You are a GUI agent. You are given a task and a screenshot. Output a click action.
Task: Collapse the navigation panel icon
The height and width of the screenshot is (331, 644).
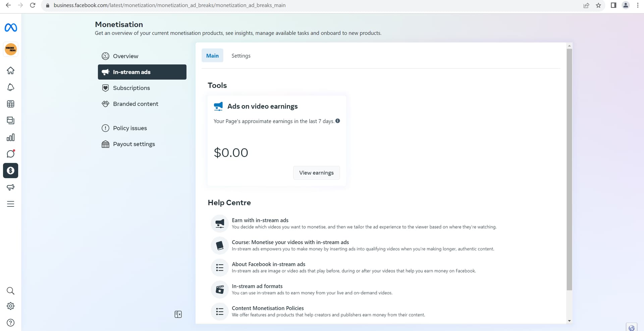[178, 314]
